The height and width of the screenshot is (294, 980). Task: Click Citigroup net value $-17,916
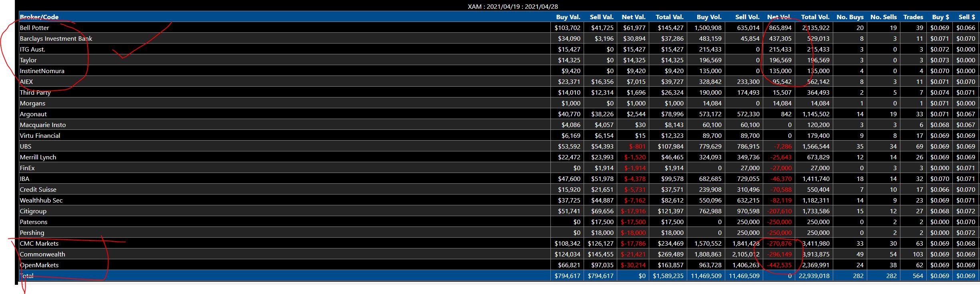(x=633, y=211)
